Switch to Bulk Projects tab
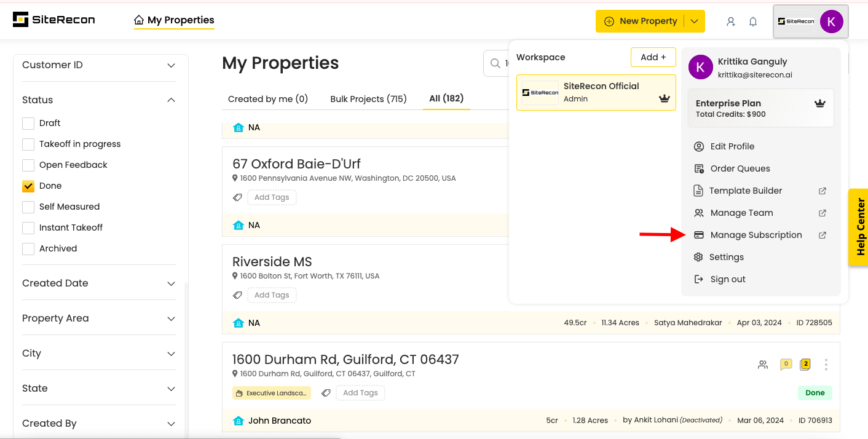868x439 pixels. click(368, 99)
